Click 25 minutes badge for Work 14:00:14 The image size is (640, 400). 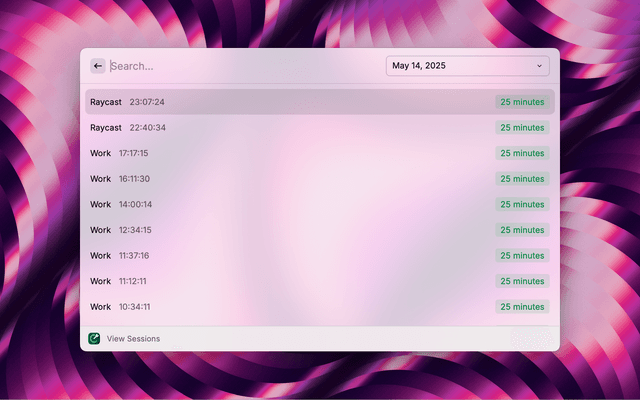click(522, 204)
